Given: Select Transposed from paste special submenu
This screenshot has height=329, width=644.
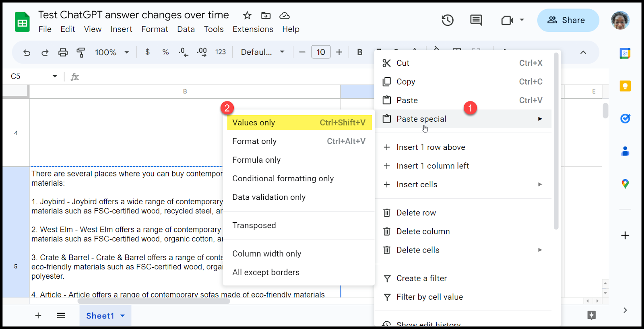Looking at the screenshot, I should coord(254,226).
